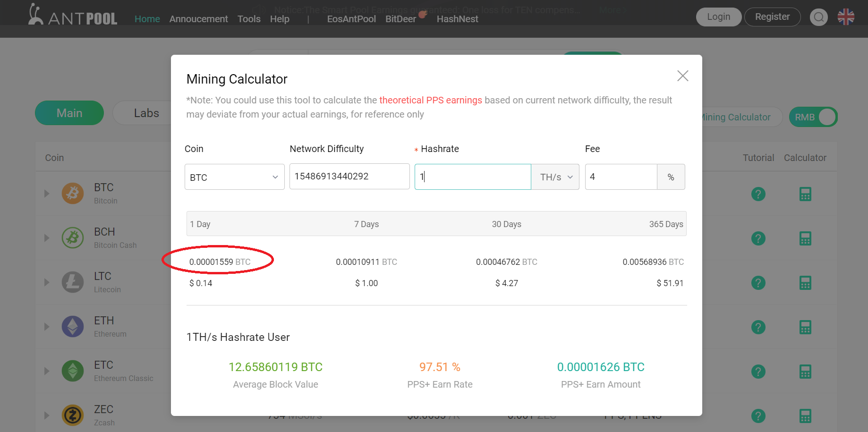868x432 pixels.
Task: Open tutorial help icon for ETC row
Action: tap(758, 372)
